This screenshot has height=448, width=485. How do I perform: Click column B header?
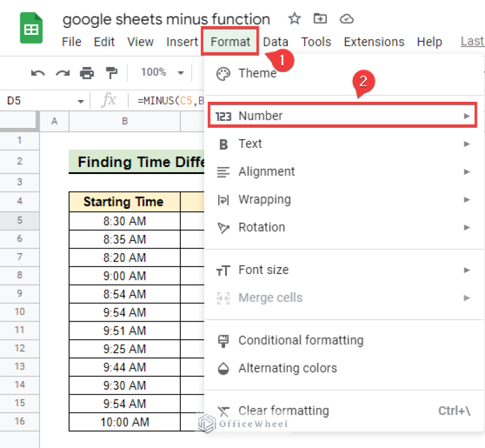point(125,121)
